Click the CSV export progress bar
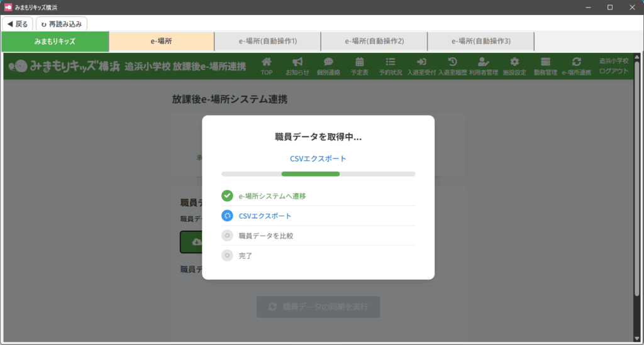This screenshot has width=644, height=345. [318, 173]
